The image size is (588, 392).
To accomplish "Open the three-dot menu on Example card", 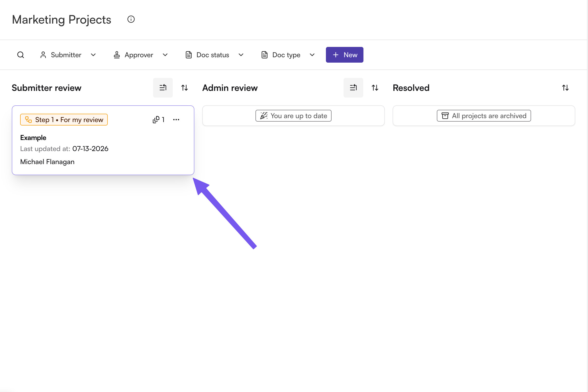I will [x=176, y=120].
